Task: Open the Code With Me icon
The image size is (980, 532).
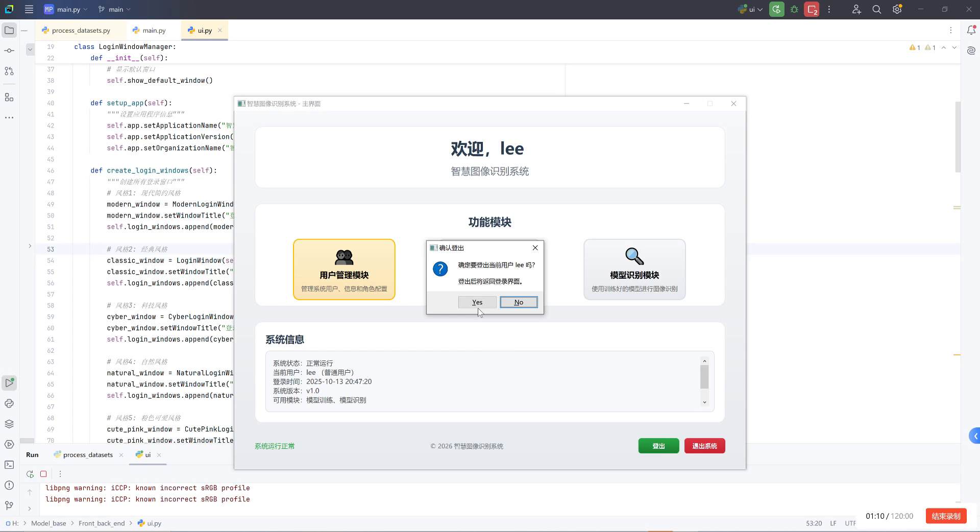Action: pos(856,9)
